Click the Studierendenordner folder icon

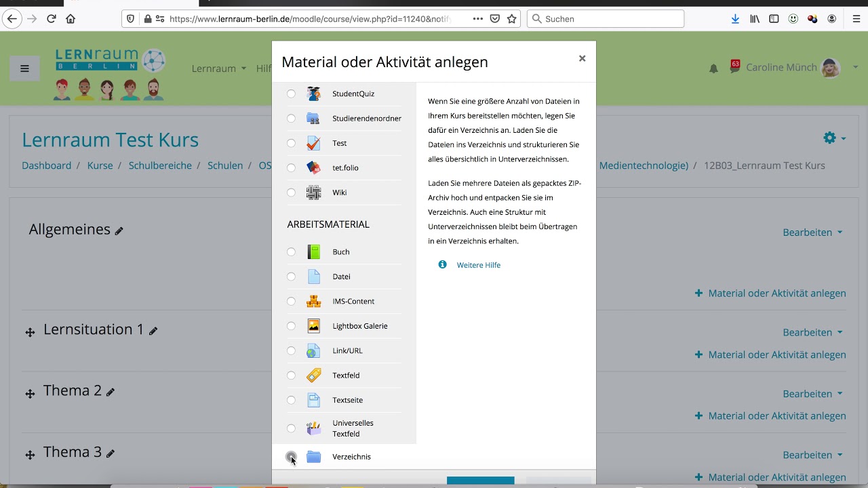313,119
